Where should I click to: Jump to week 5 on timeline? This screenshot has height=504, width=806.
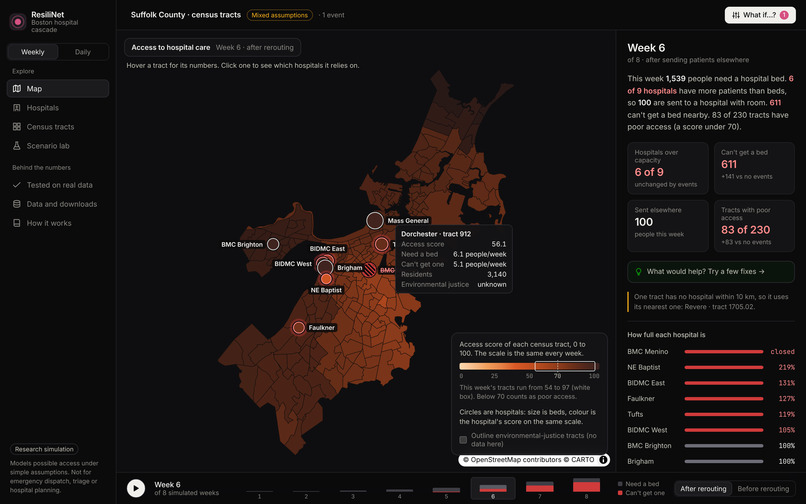[x=446, y=489]
